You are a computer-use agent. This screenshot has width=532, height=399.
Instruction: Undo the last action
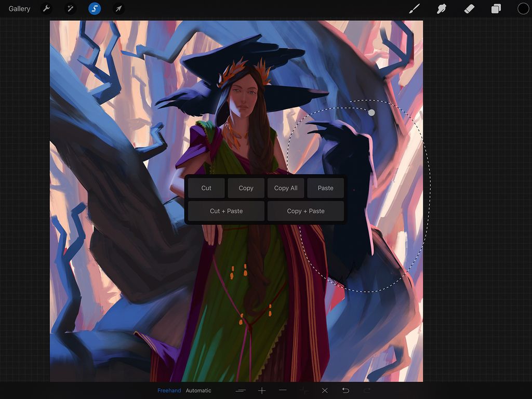(345, 390)
